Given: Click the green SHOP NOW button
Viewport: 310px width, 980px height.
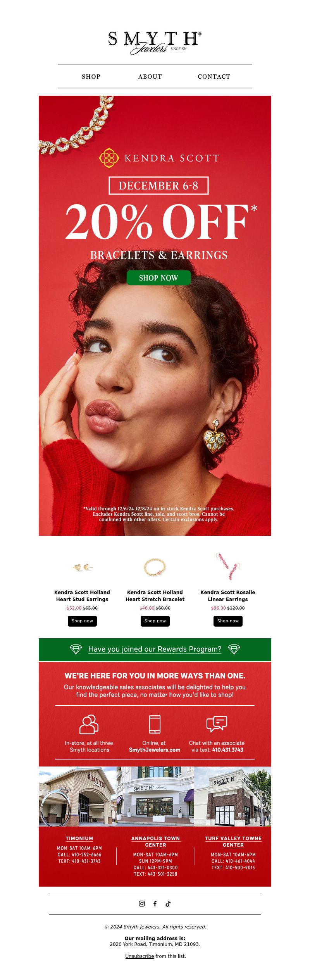Looking at the screenshot, I should (x=158, y=277).
